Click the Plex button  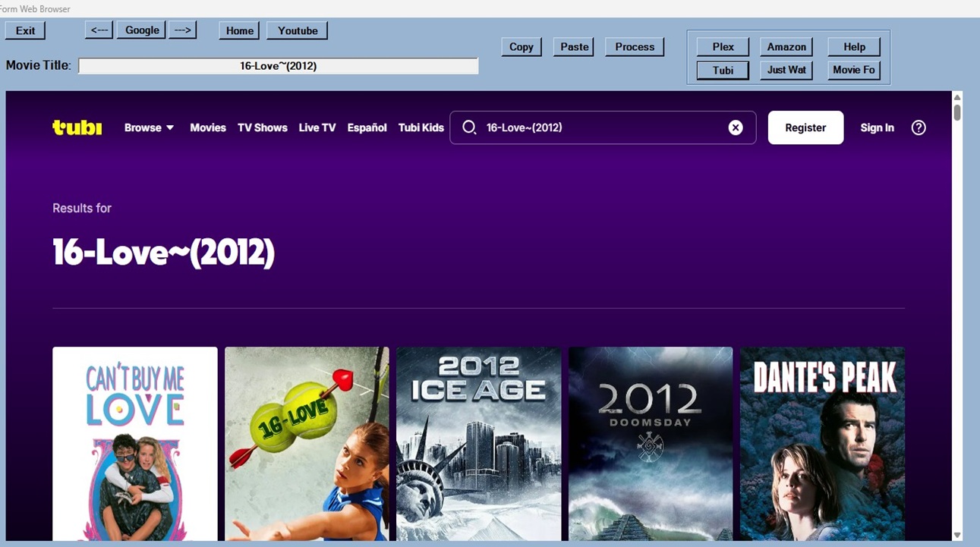coord(723,46)
